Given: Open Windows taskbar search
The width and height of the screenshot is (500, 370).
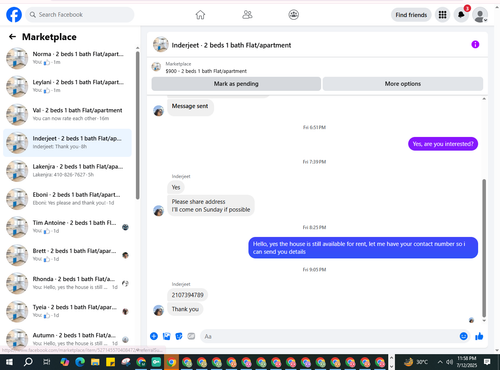Looking at the screenshot, I should 28,362.
